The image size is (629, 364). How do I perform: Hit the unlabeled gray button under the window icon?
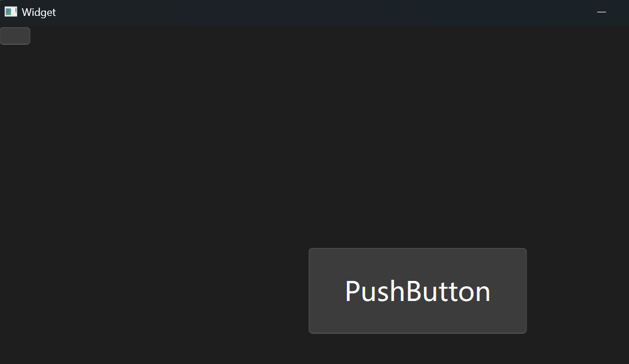pyautogui.click(x=15, y=36)
